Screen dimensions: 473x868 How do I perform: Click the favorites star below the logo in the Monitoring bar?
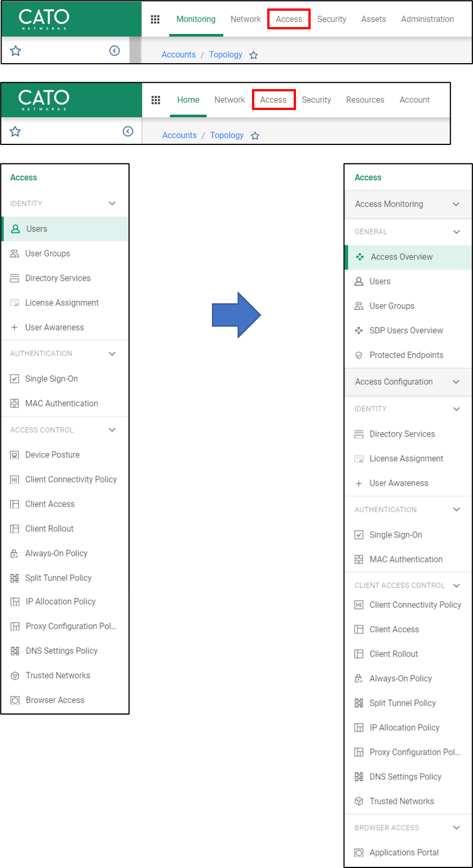coord(16,51)
